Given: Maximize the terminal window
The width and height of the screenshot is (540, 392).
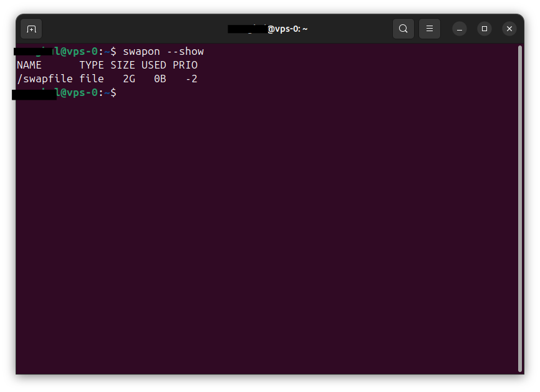Looking at the screenshot, I should pyautogui.click(x=485, y=29).
